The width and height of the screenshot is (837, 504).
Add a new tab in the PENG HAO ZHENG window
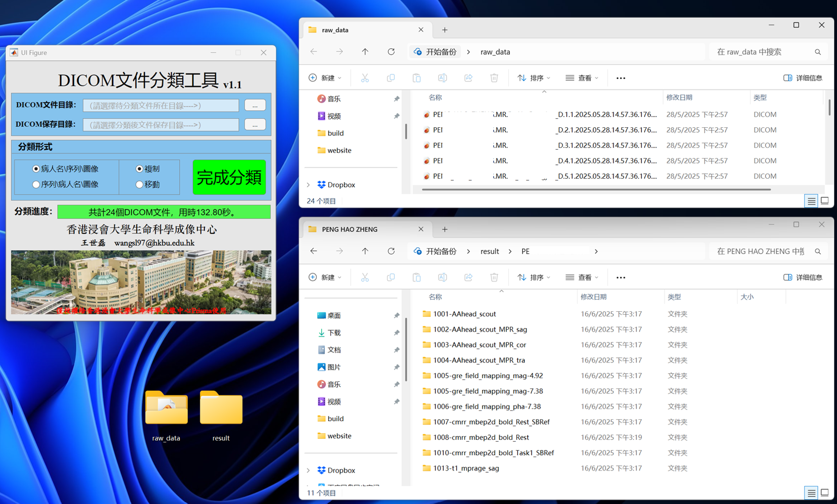(444, 229)
